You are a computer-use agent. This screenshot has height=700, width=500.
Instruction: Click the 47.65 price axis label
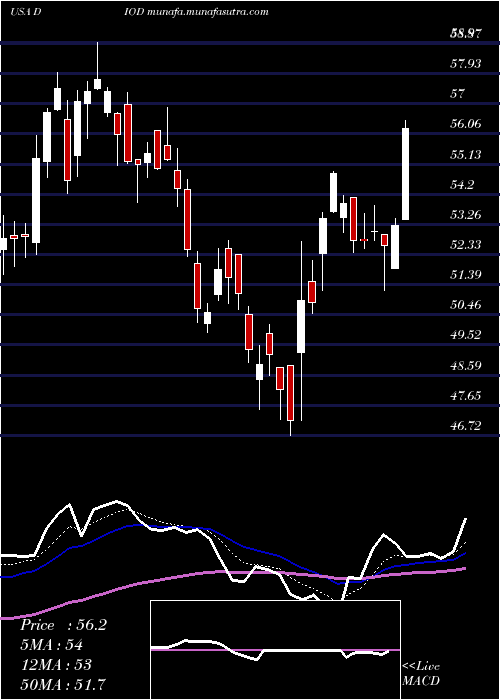click(466, 395)
